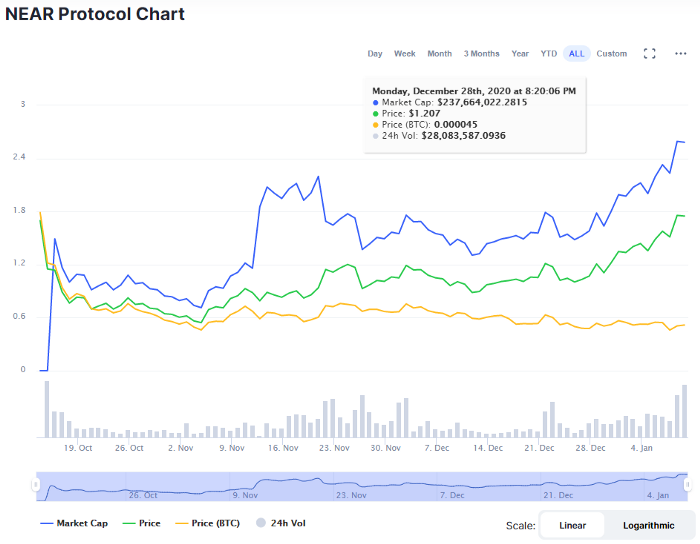Choose the 3 Months range
This screenshot has height=544, width=700.
point(481,54)
